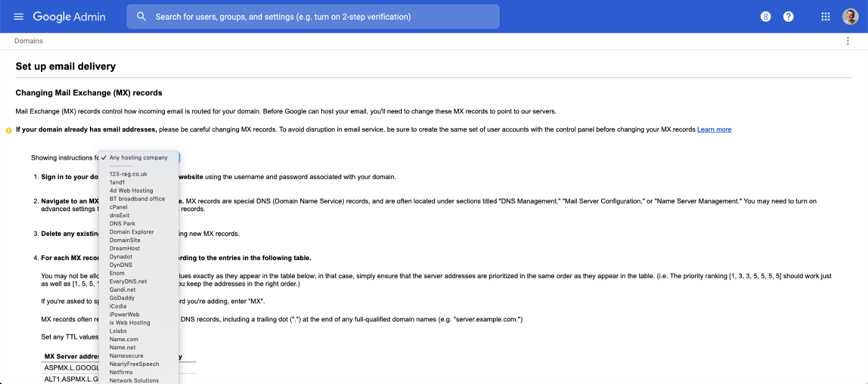Screen dimensions: 868x384
Task: Select dnsExit in the dropdown
Action: [x=120, y=216]
